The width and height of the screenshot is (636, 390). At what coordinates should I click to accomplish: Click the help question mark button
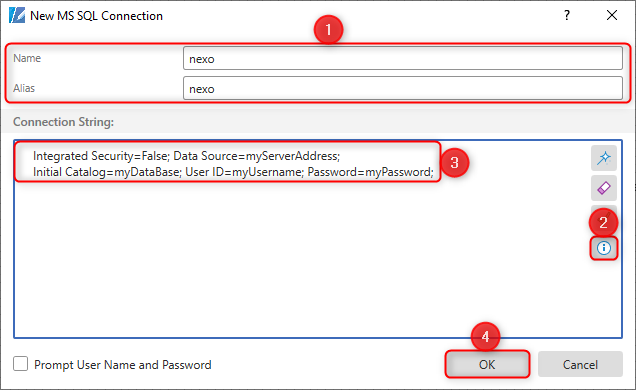click(x=567, y=15)
